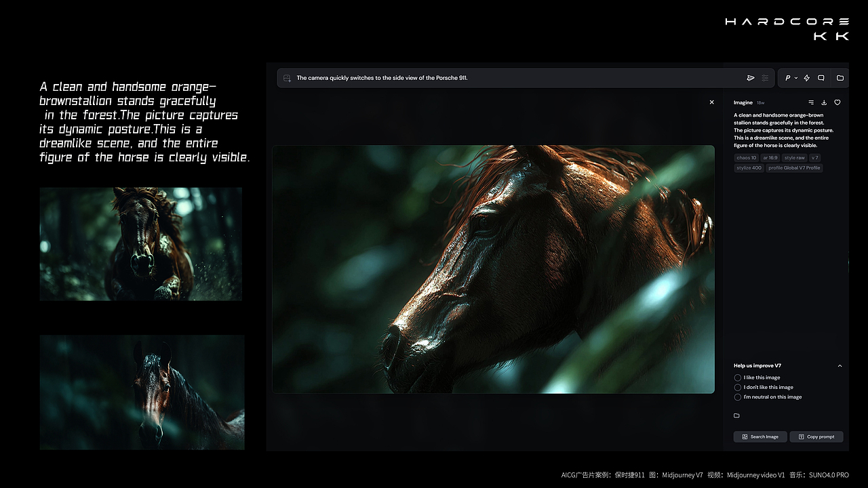This screenshot has width=868, height=488.
Task: Click the folder icon above Search Image
Action: coord(737,415)
